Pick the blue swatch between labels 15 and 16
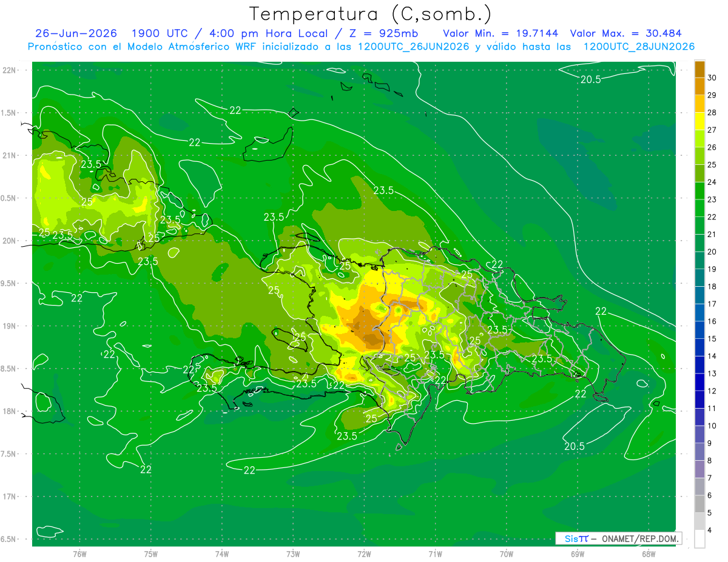 coord(699,330)
